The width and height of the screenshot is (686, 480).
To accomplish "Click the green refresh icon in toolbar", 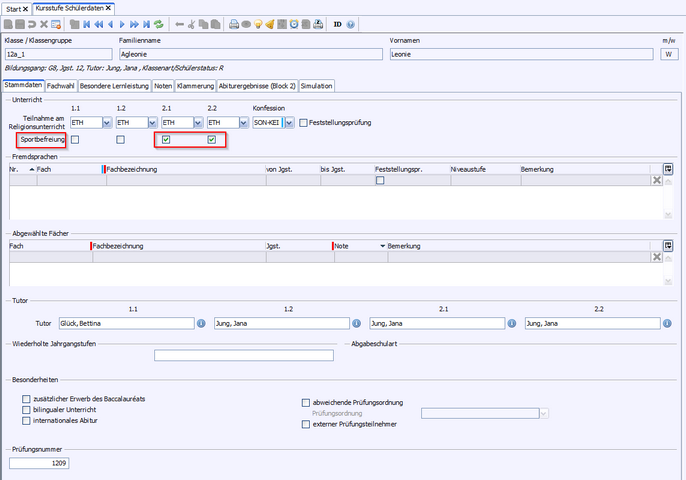I will pos(158,23).
